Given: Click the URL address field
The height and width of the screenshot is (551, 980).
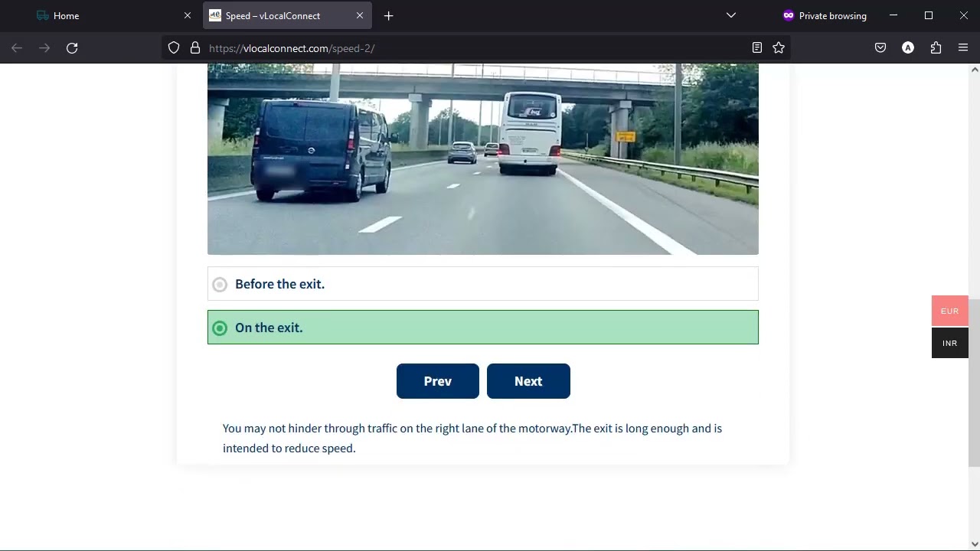Looking at the screenshot, I should [475, 48].
